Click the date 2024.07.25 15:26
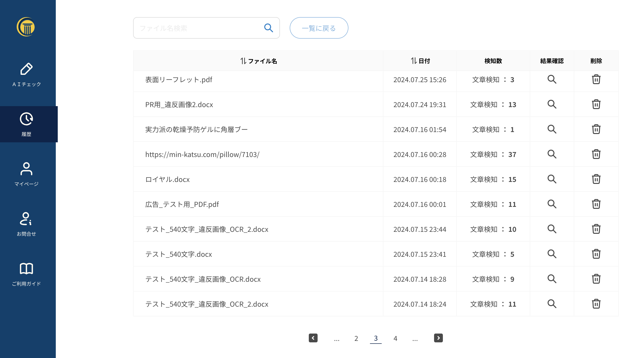Viewport: 644px width, 358px height. click(420, 80)
